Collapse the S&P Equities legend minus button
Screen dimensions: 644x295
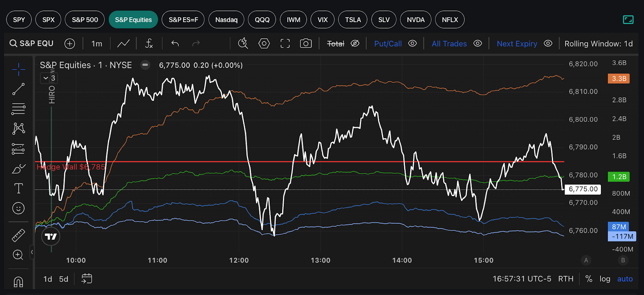click(x=145, y=65)
